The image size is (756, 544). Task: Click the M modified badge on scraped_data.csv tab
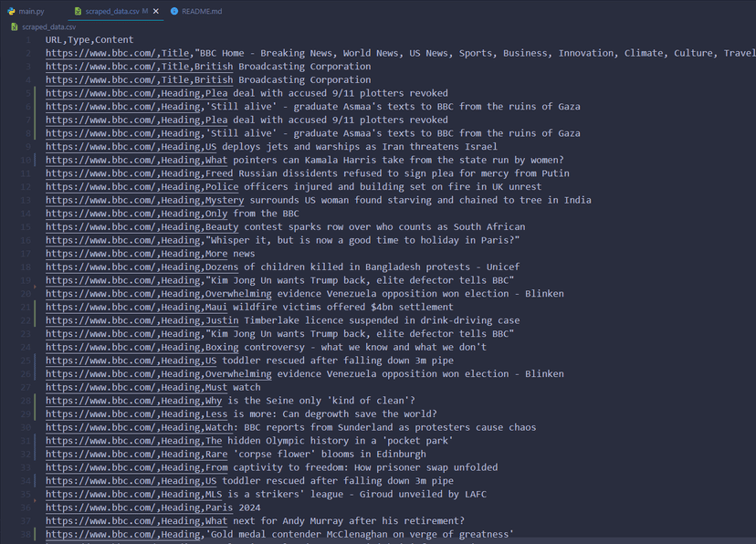click(x=145, y=11)
